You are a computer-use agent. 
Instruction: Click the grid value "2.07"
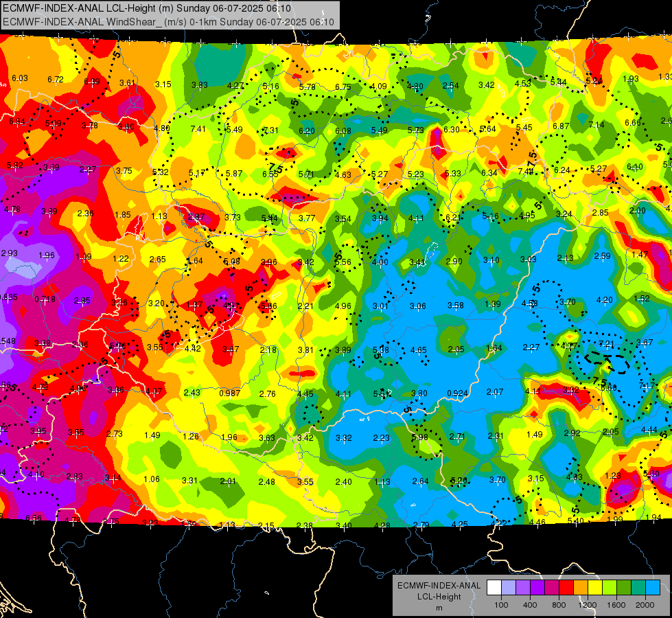click(x=495, y=392)
